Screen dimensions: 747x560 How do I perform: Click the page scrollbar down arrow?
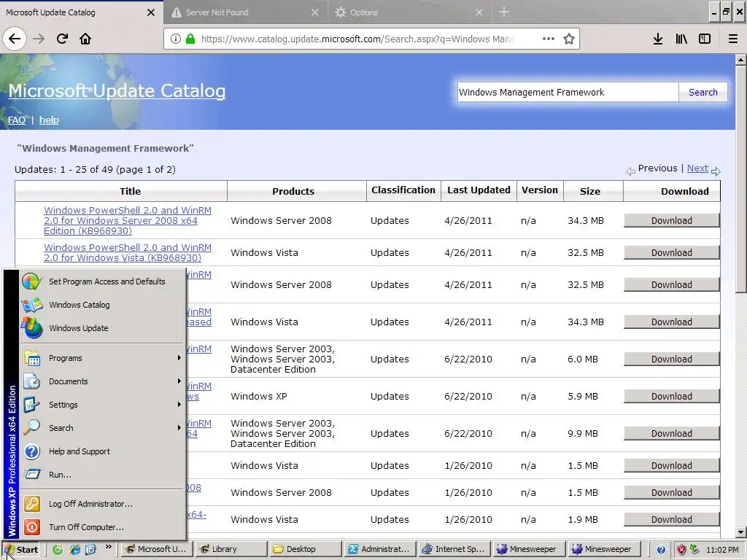(x=741, y=533)
